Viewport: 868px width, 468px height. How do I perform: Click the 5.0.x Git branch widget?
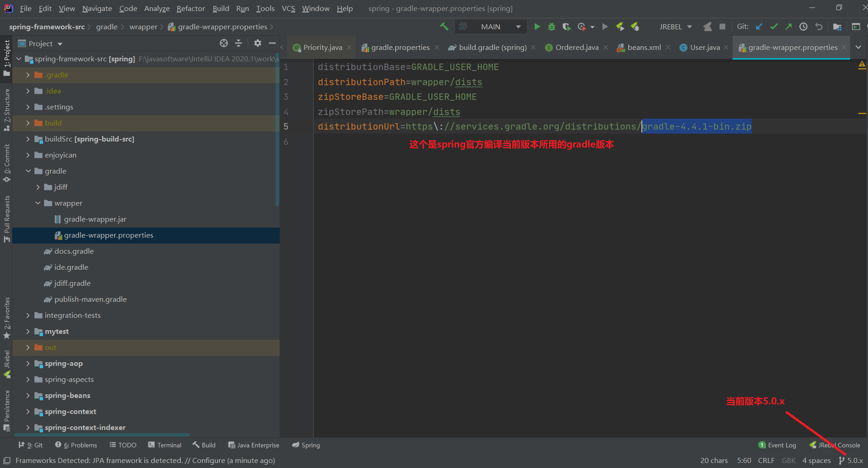tap(851, 460)
